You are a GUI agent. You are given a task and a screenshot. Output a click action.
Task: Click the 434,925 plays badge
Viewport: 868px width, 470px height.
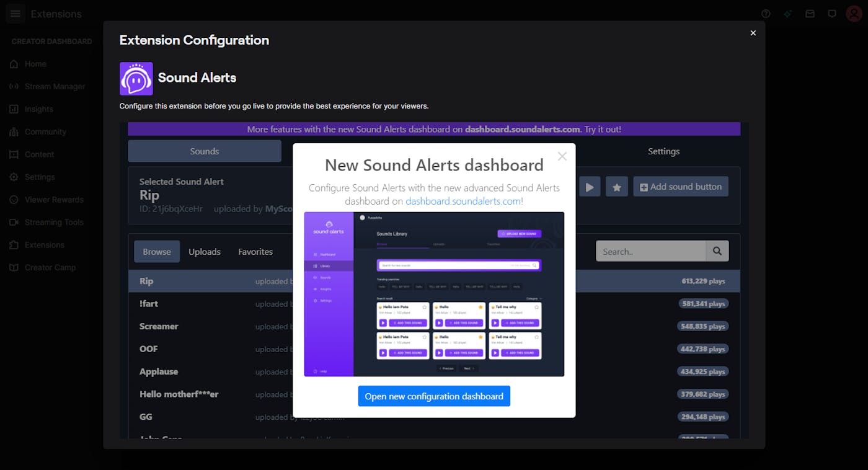pos(703,371)
